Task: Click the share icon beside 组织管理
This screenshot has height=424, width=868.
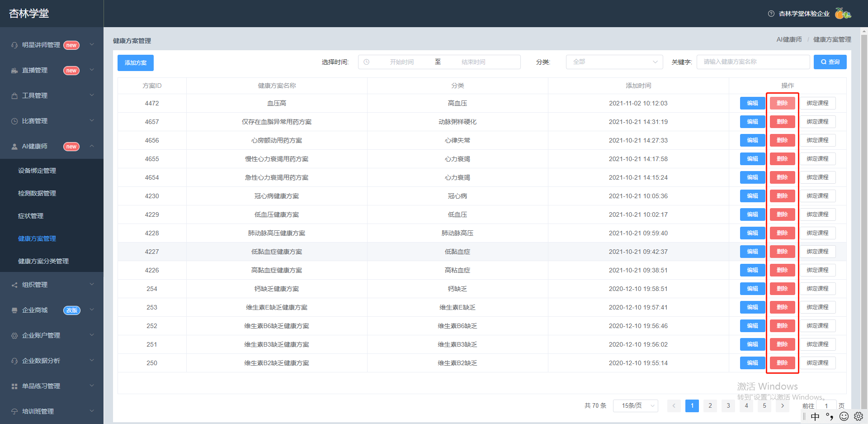Action: click(x=14, y=285)
